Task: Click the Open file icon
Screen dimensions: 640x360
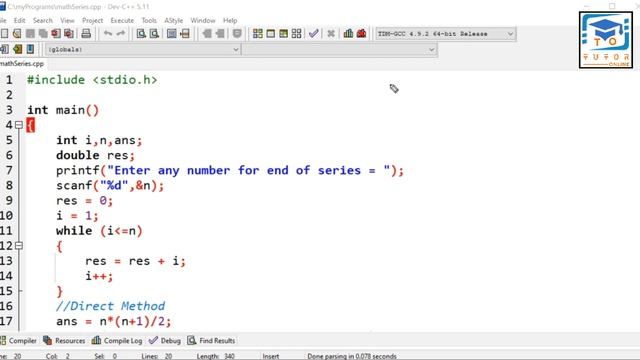Action: click(x=17, y=33)
